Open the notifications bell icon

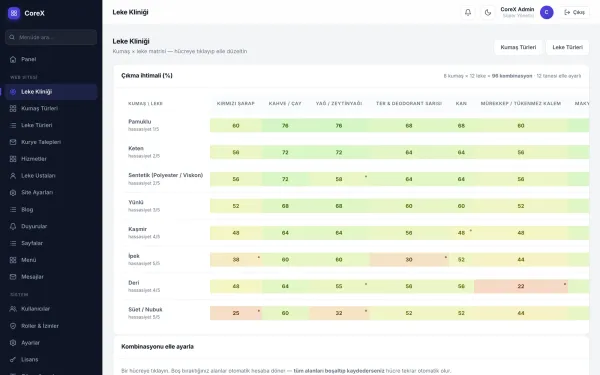tap(468, 12)
